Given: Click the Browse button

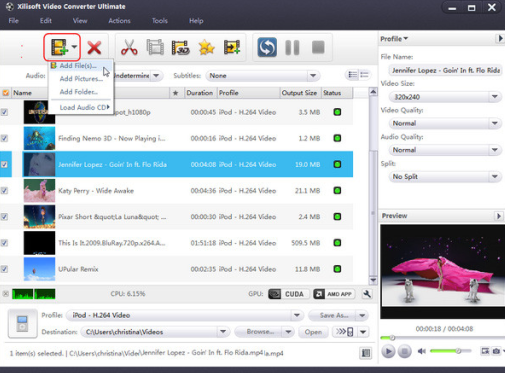Looking at the screenshot, I should pos(260,332).
